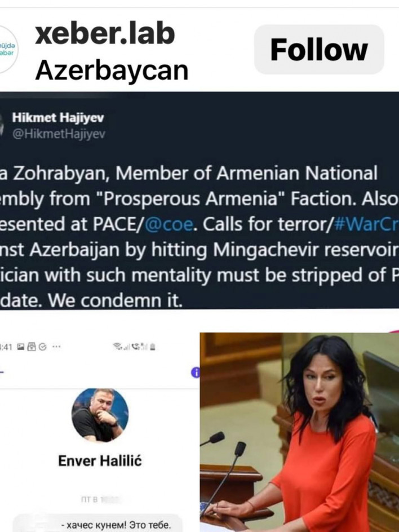399x532 pixels.
Task: Tap the Follow button
Action: tap(319, 50)
